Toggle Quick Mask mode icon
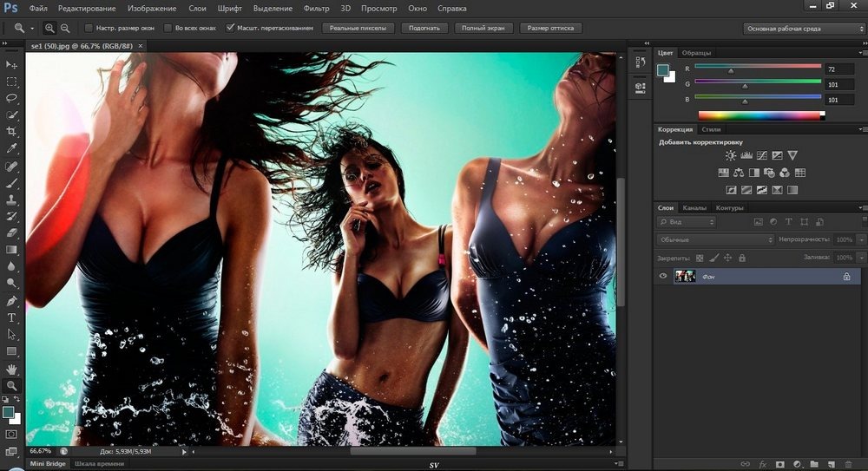This screenshot has width=868, height=471. point(12,433)
